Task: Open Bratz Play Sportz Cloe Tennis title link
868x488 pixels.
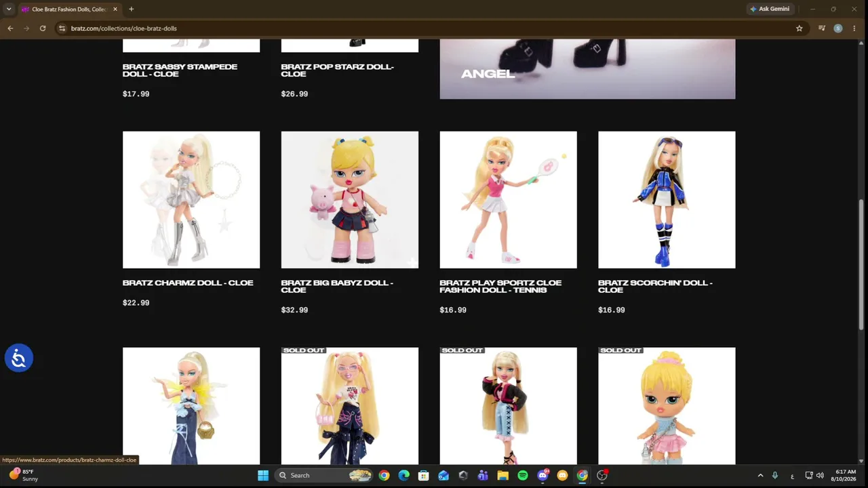Action: point(500,286)
